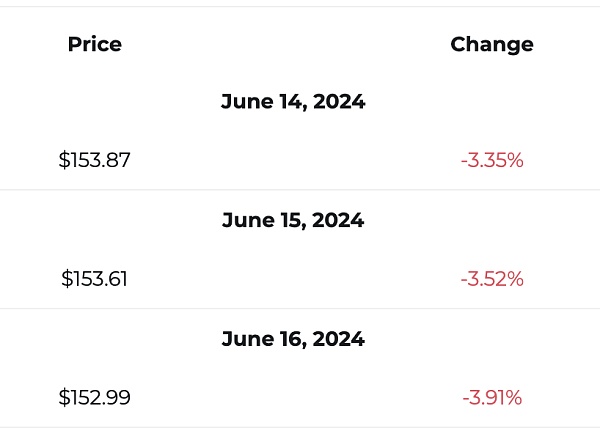Click the -3.52% change value
Screen dimensions: 600x428
tap(492, 279)
